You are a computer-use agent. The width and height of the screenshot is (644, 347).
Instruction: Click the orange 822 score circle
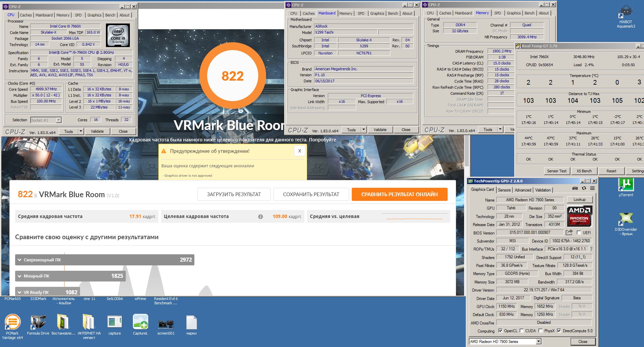(232, 76)
